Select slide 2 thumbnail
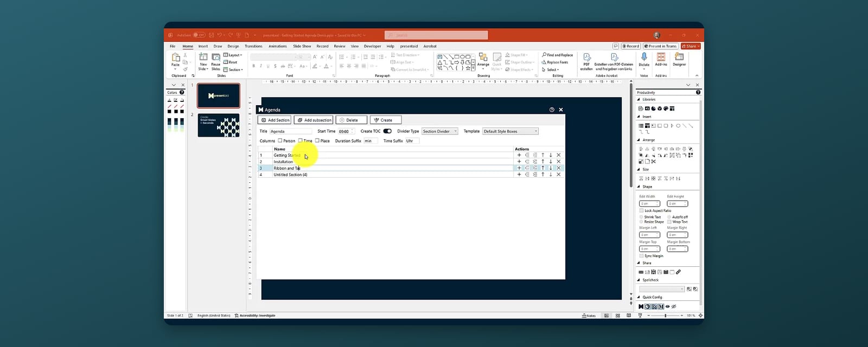 tap(219, 125)
